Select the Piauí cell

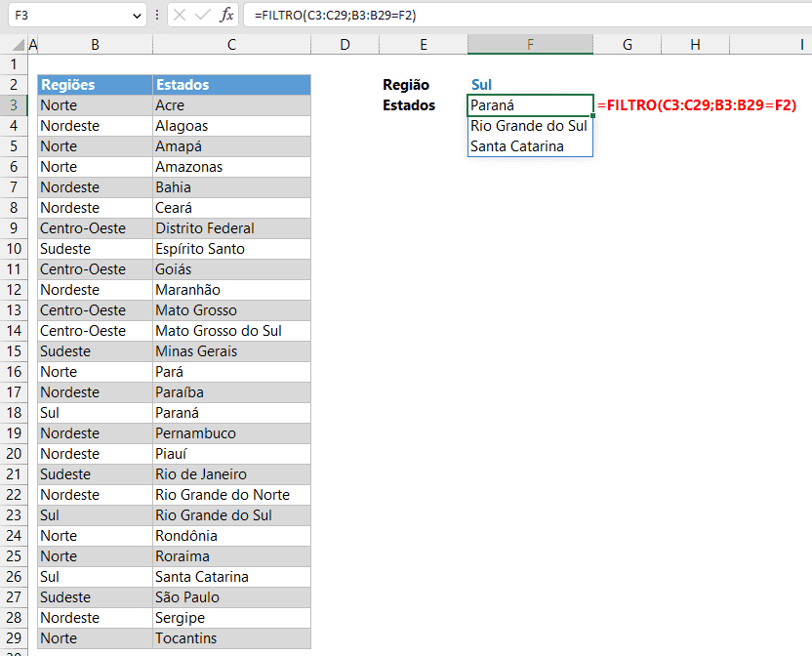[x=231, y=453]
